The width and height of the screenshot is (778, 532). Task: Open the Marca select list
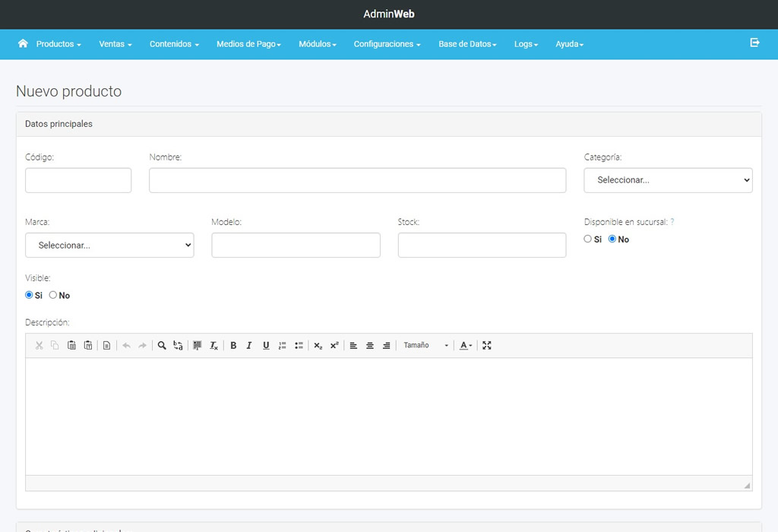[x=109, y=245]
